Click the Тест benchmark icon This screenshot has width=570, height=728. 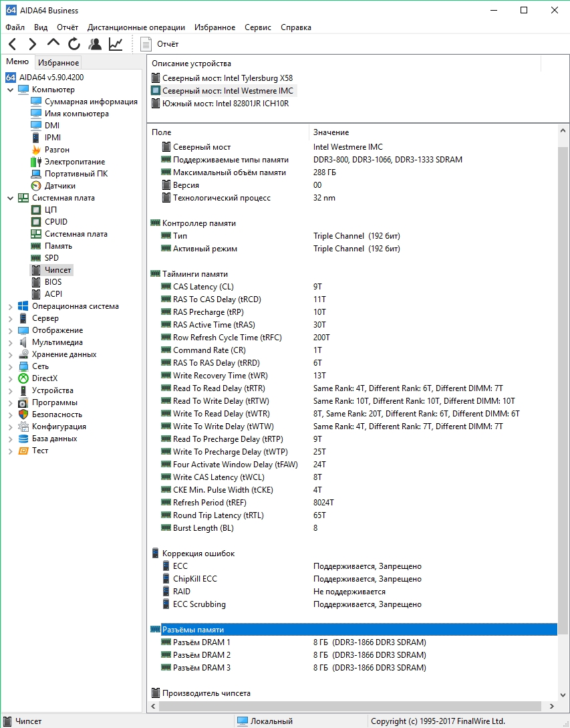tap(23, 451)
